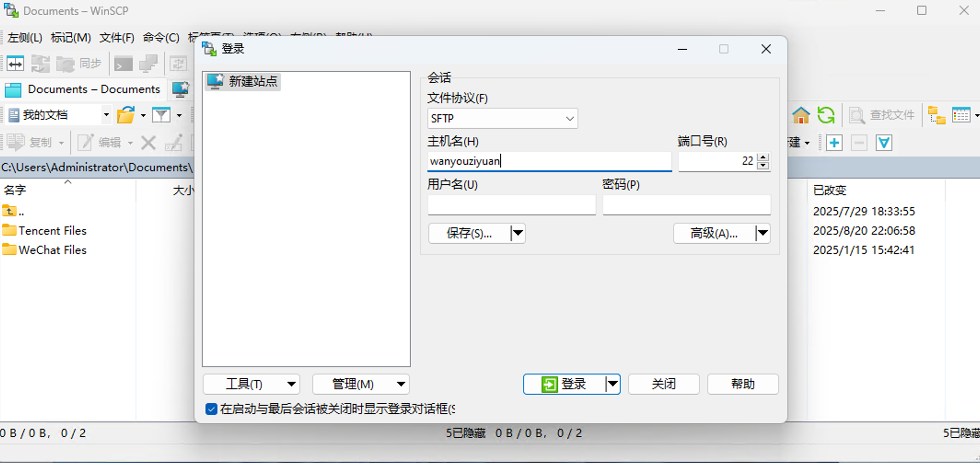
Task: Increase port number with up arrow
Action: 763,157
